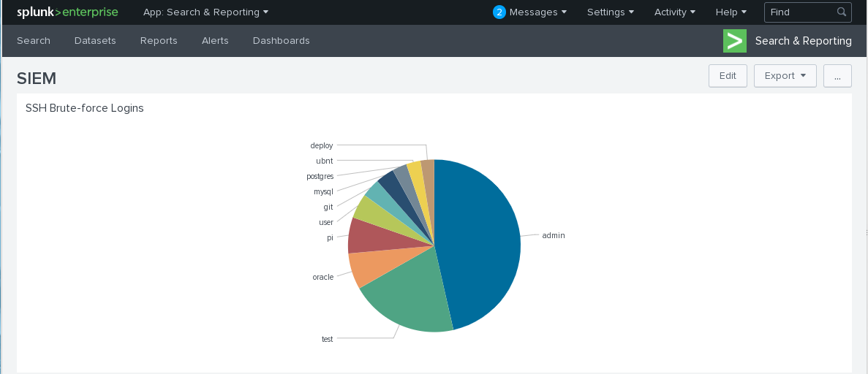
Task: Open the Reports tab
Action: (159, 41)
